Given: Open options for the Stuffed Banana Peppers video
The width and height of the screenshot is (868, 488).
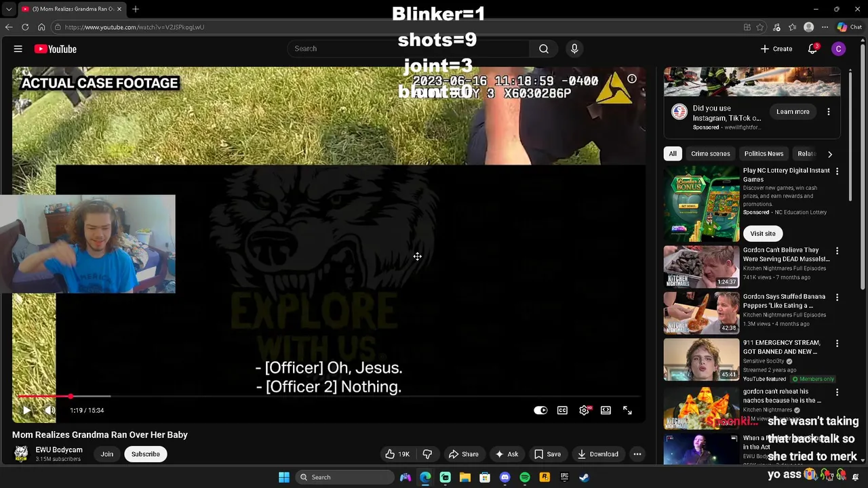Looking at the screenshot, I should tap(837, 298).
